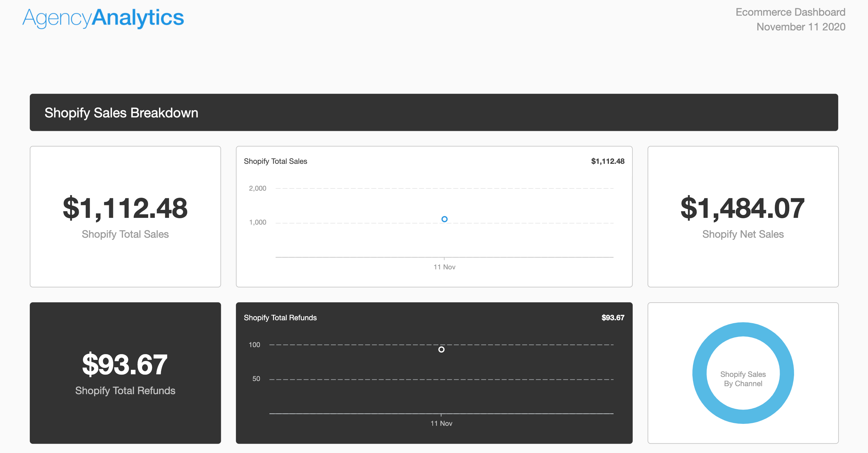Click the Shopify Total Sales stat label
The width and height of the screenshot is (868, 453).
[x=125, y=234]
